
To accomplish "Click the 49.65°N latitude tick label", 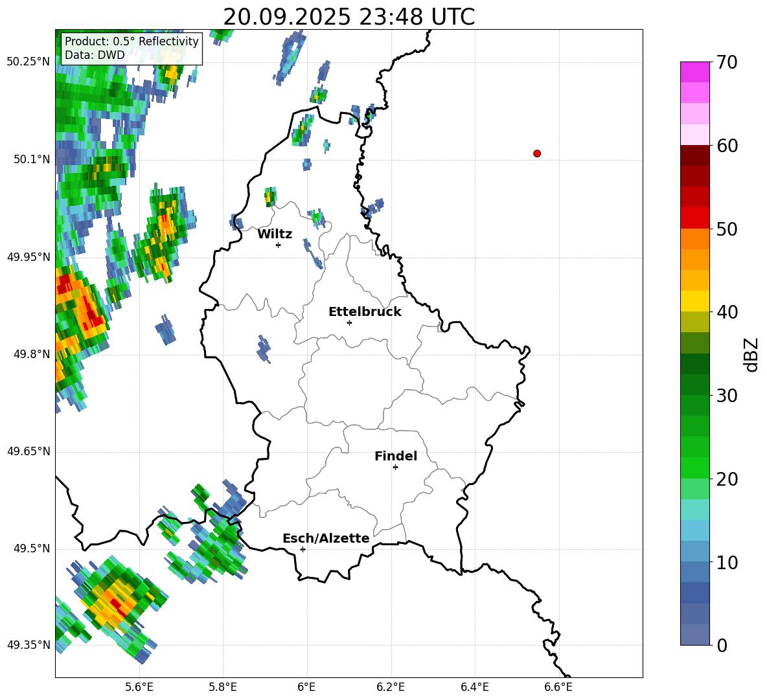I will point(29,451).
